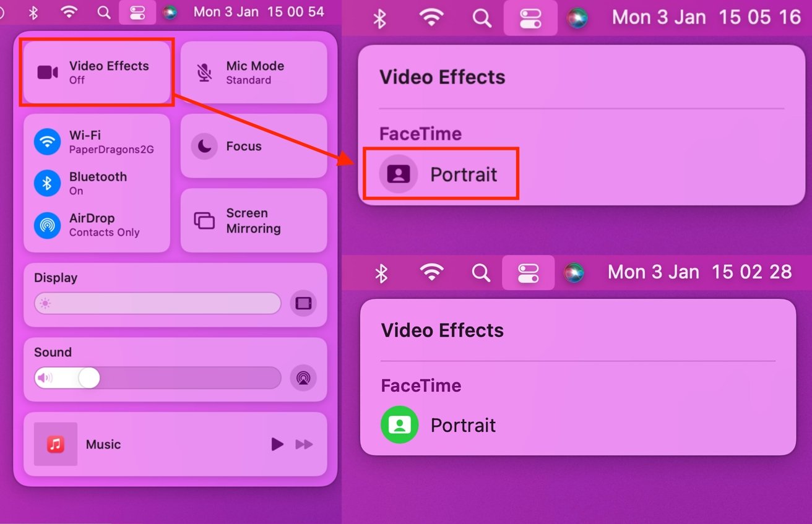Screen dimensions: 812x524
Task: Click Wi-Fi icon in 15 02 28 menu bar
Action: click(x=432, y=272)
